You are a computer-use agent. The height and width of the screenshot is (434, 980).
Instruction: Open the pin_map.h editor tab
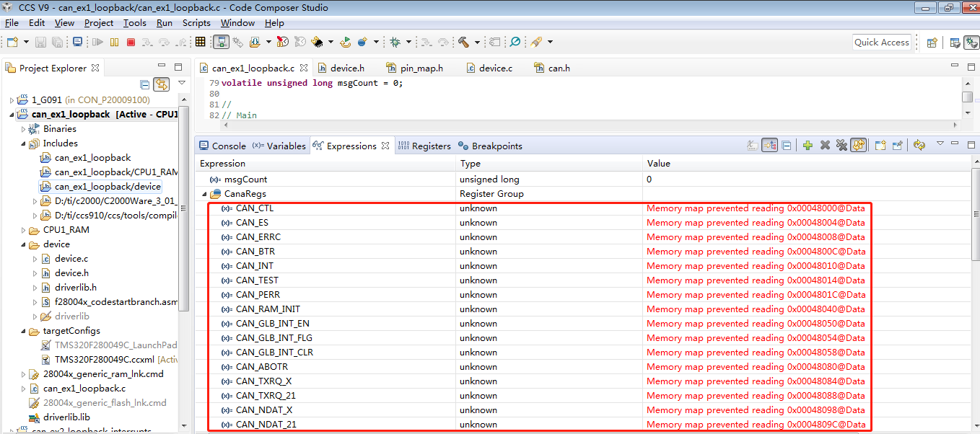tap(414, 68)
